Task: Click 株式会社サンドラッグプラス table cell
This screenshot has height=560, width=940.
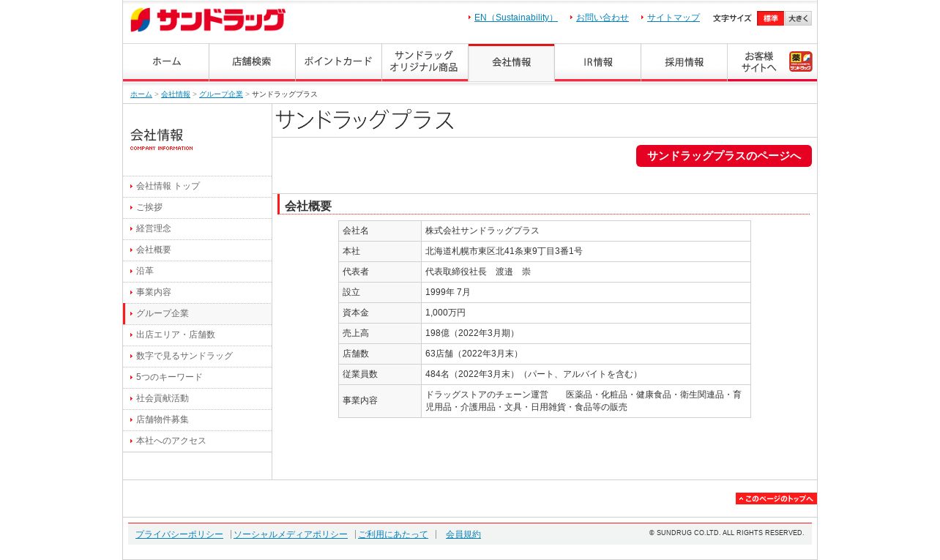Action: pyautogui.click(x=586, y=231)
